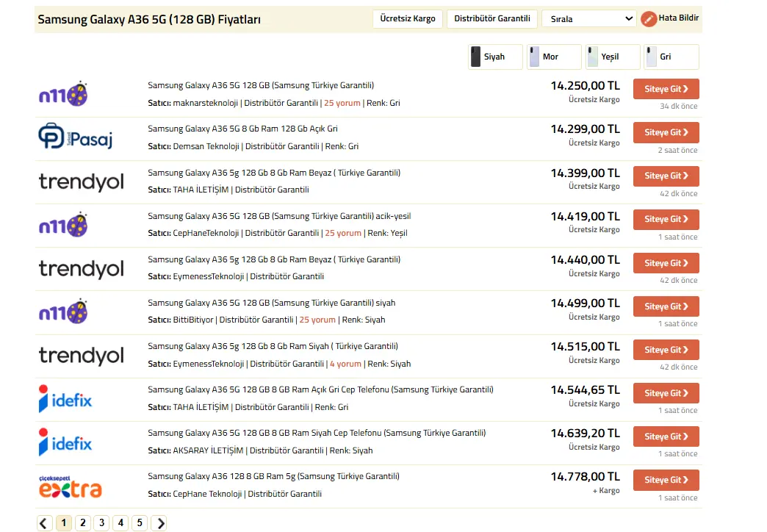Click the Hata Bildir link text
This screenshot has height=532, width=767.
coord(678,18)
